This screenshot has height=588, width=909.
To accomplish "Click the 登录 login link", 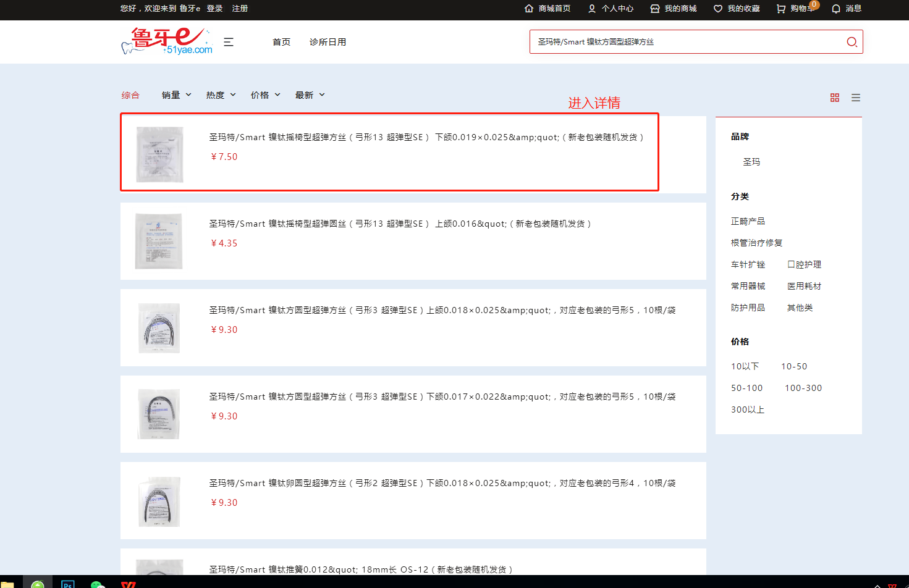I will coord(214,9).
